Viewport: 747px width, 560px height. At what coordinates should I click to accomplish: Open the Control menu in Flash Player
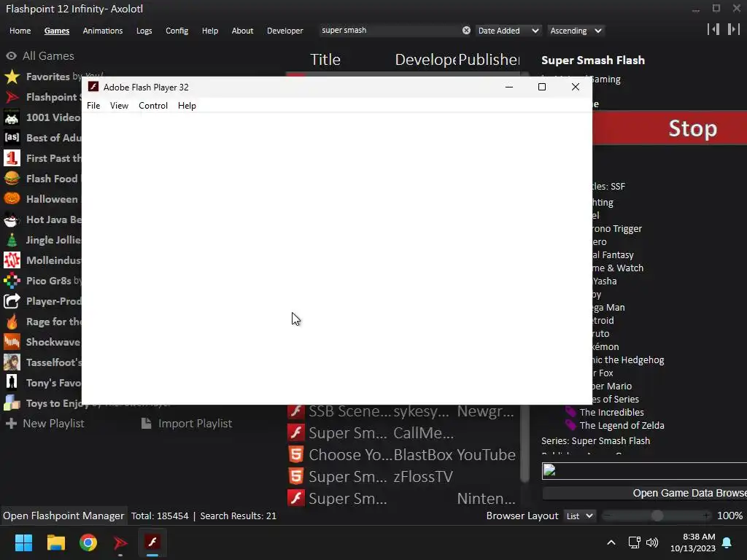point(153,106)
